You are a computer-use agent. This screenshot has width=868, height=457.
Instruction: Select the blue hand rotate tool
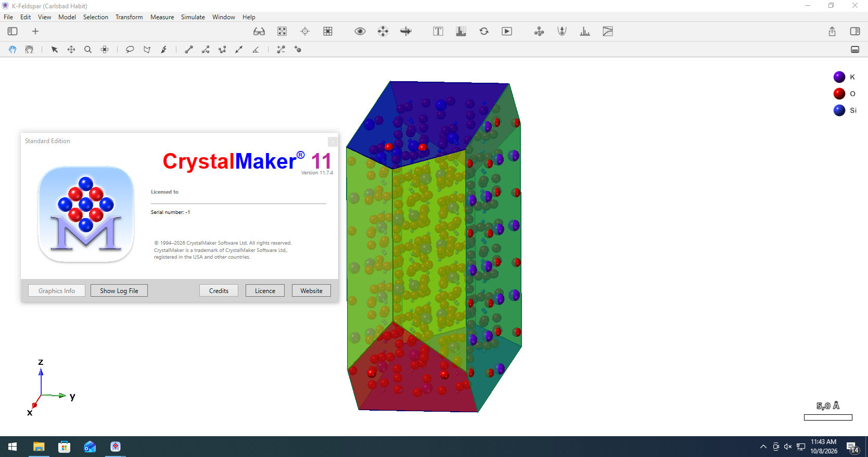[12, 49]
